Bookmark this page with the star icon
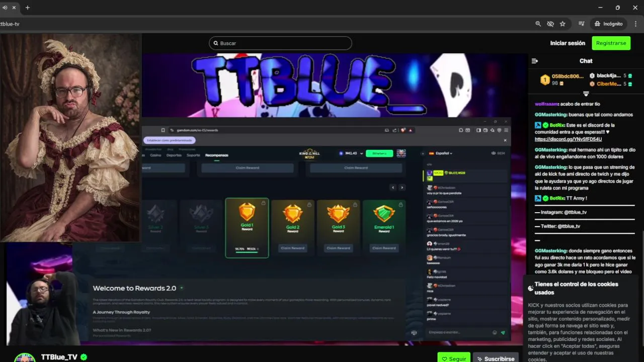The width and height of the screenshot is (644, 362). click(562, 24)
